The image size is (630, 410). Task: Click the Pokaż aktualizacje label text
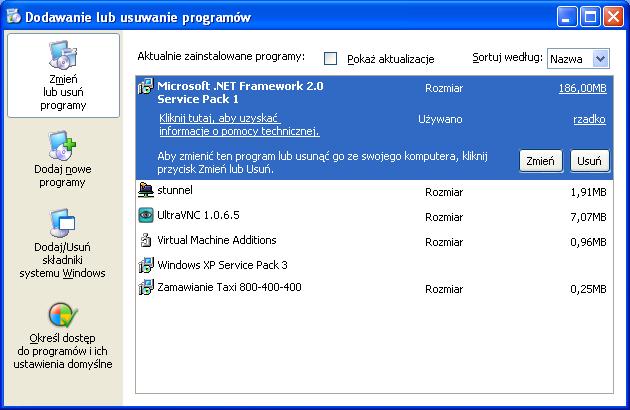(391, 59)
